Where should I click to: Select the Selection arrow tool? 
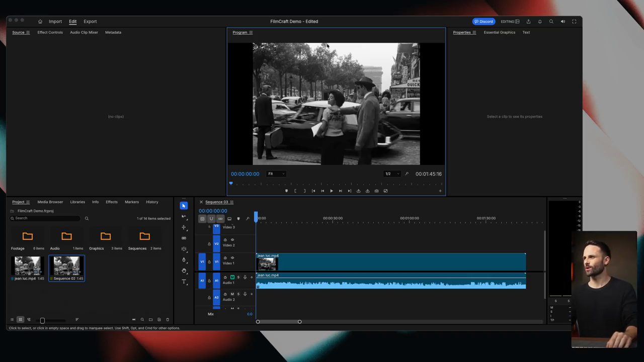pyautogui.click(x=184, y=206)
